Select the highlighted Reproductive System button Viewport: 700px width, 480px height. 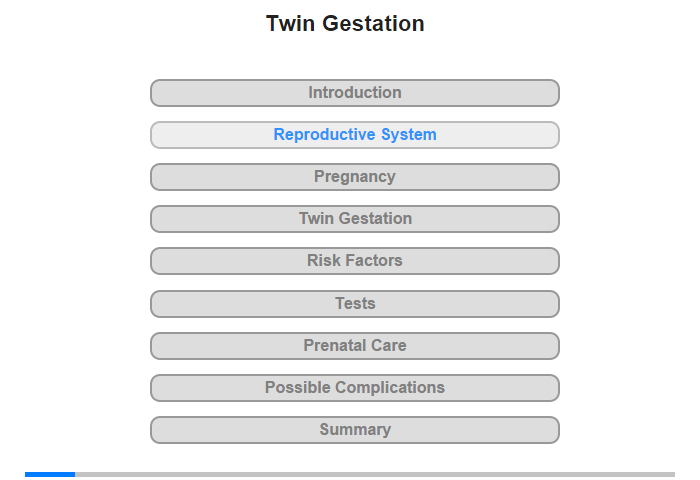click(354, 135)
